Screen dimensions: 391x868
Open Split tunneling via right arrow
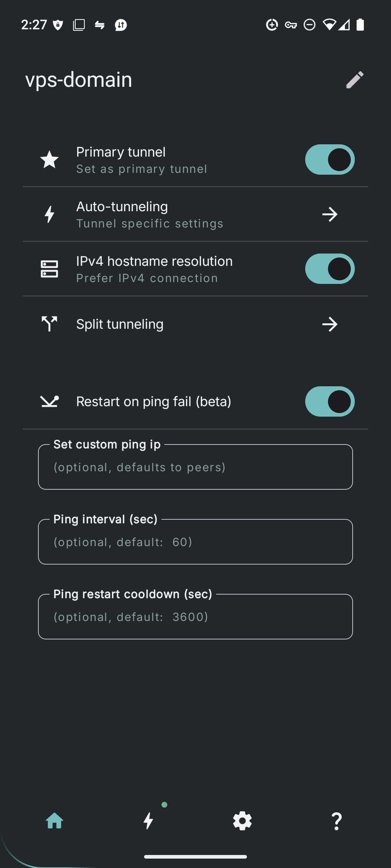coord(329,324)
